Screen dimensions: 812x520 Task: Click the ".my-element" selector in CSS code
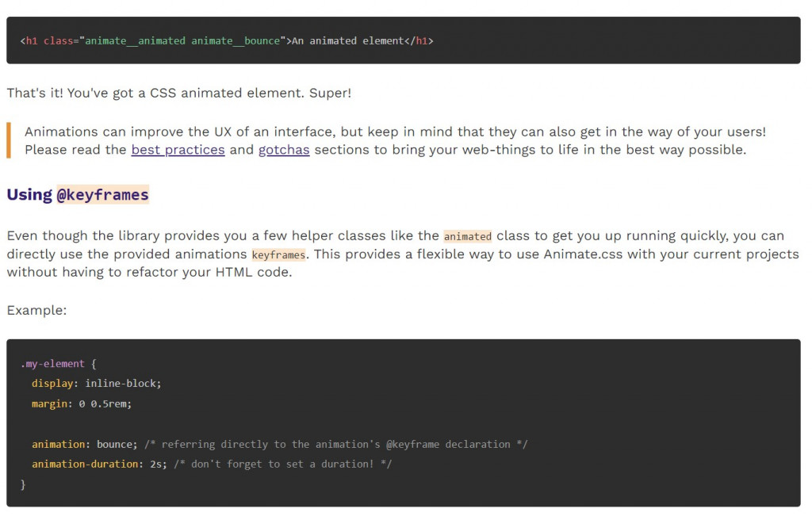52,364
